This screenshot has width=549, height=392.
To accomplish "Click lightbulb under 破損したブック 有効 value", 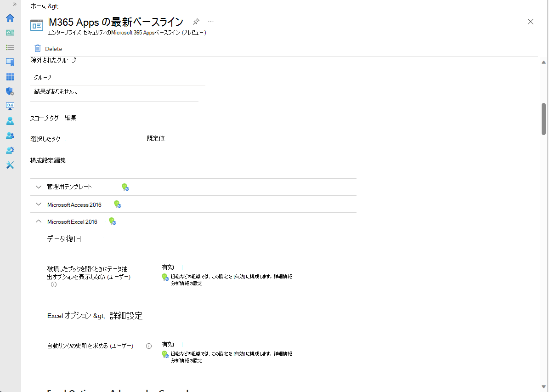I will [x=165, y=277].
